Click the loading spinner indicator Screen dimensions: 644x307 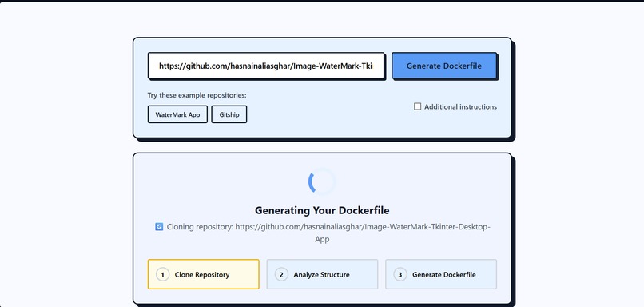[322, 181]
